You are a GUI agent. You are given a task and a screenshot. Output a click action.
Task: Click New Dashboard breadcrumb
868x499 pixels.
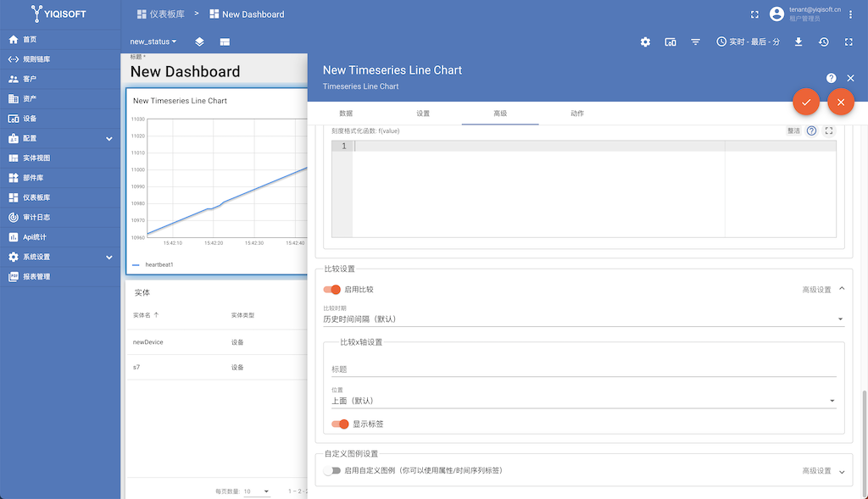point(247,14)
